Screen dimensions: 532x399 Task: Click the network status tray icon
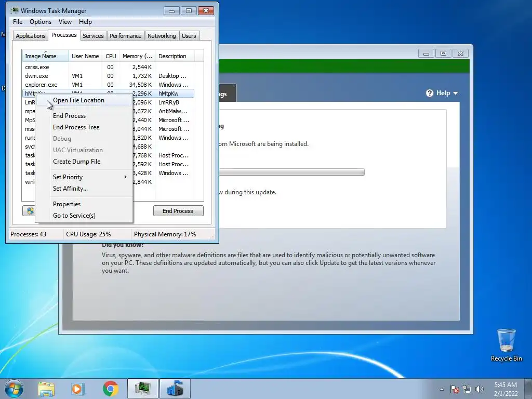(467, 389)
